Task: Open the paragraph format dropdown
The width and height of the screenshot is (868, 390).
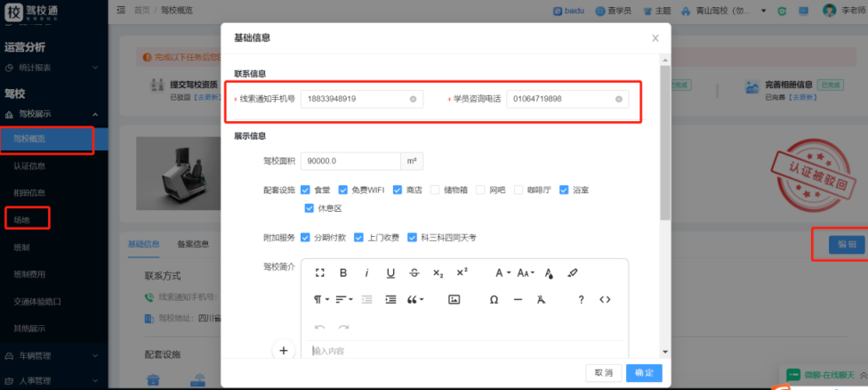Action: (322, 299)
